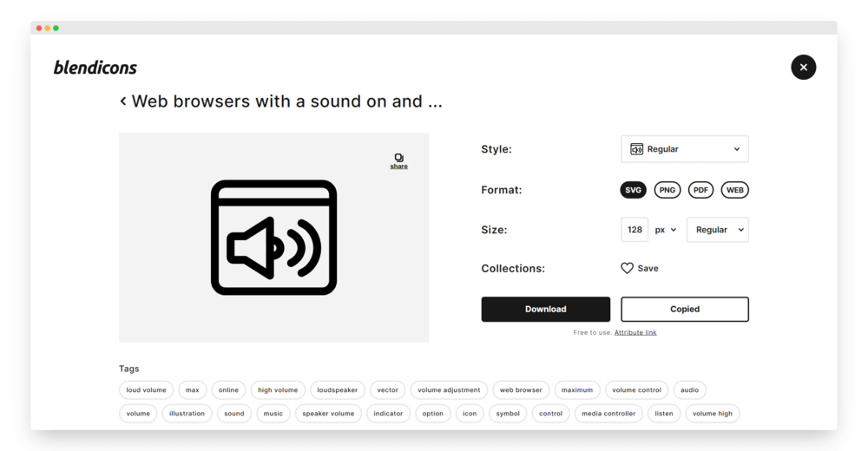
Task: Select the 'maximum' tag
Action: coord(577,390)
